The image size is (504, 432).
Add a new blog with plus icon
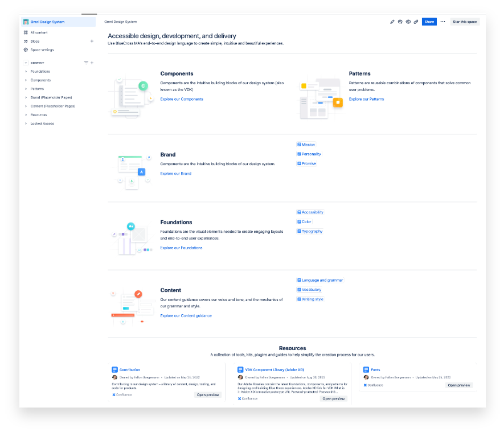coord(92,41)
